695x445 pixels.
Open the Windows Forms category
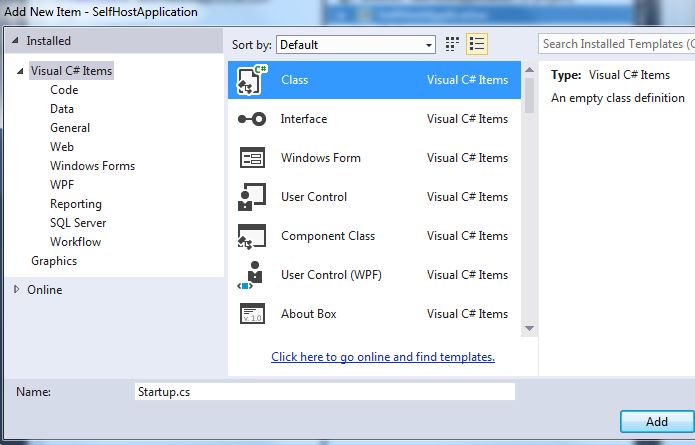click(x=93, y=166)
